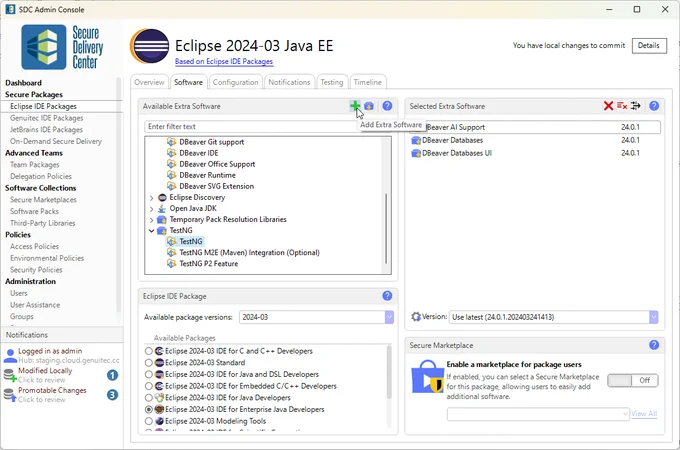The width and height of the screenshot is (680, 450).
Task: Select Eclipse 2024-03 Modeling Tools radio option
Action: (x=149, y=421)
